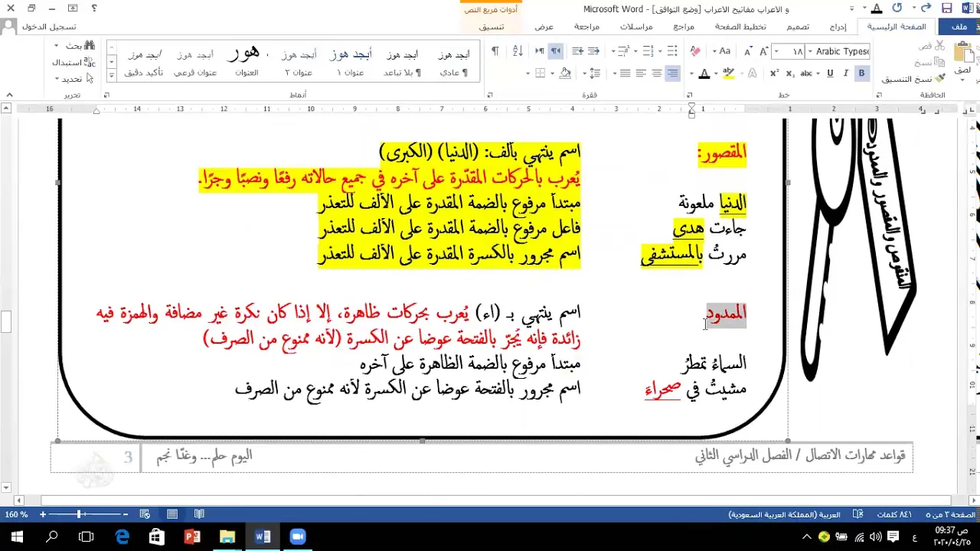Click the Change Case (Aa) button
This screenshot has height=551, width=980.
point(721,51)
